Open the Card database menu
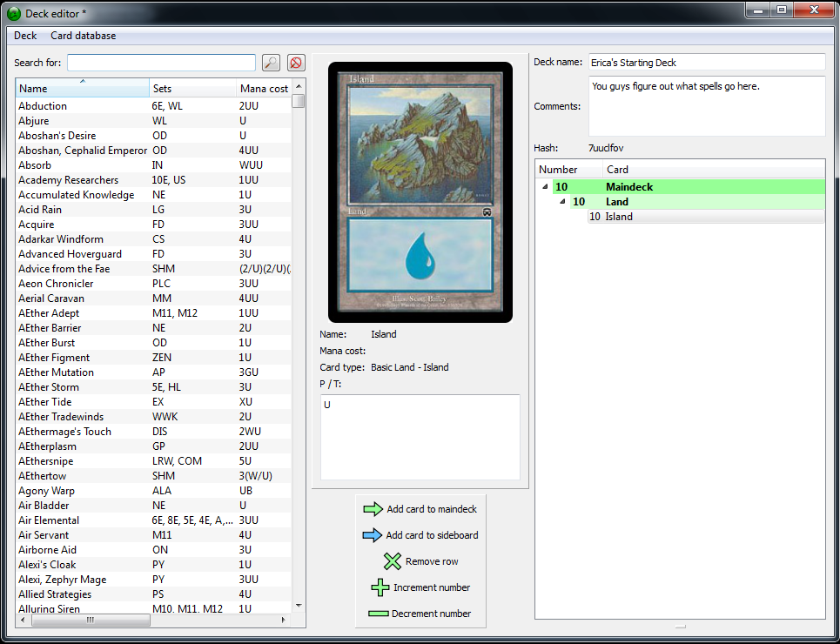The height and width of the screenshot is (644, 840). pos(83,36)
